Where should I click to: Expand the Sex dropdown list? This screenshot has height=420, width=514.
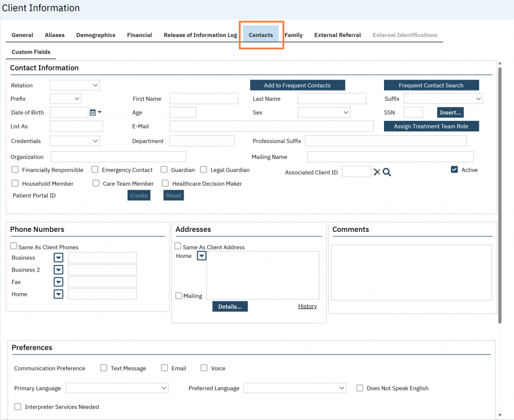click(x=324, y=112)
